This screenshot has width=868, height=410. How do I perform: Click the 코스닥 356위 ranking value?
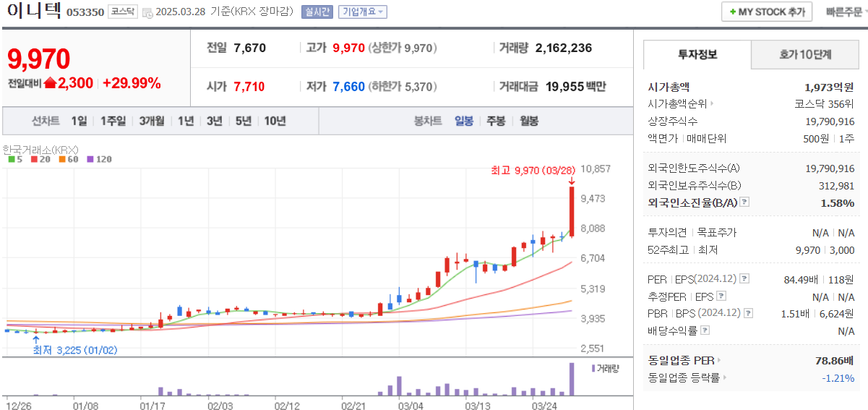[x=825, y=104]
